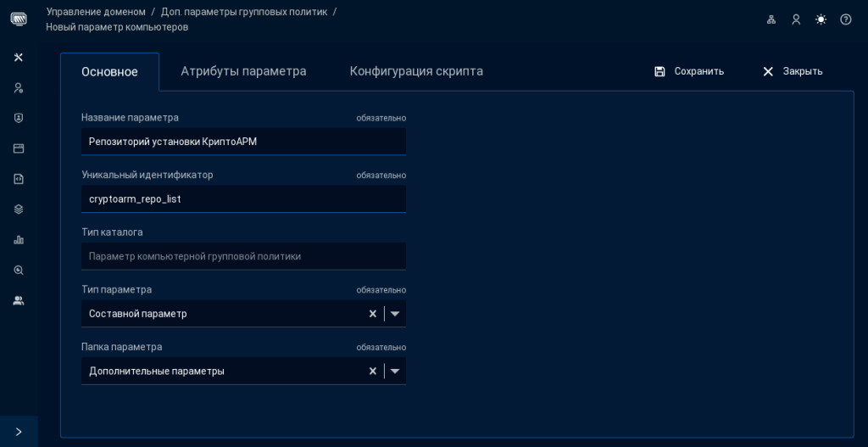Viewport: 868px width, 447px height.
Task: Clear the Тип параметра selection
Action: [373, 314]
